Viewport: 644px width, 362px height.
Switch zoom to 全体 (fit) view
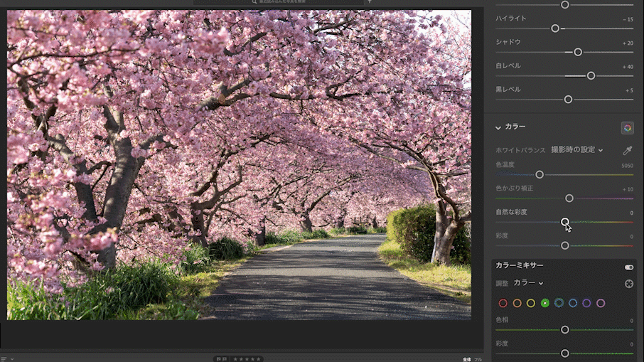coord(467,360)
